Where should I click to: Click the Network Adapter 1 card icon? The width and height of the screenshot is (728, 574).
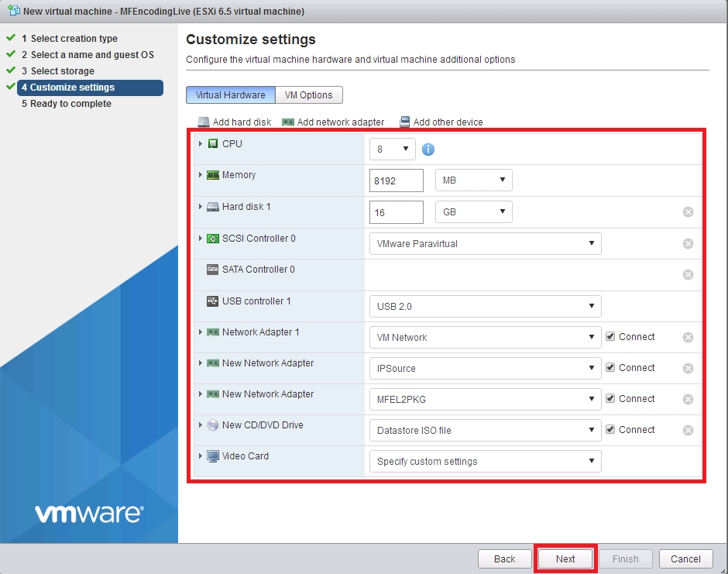point(213,332)
